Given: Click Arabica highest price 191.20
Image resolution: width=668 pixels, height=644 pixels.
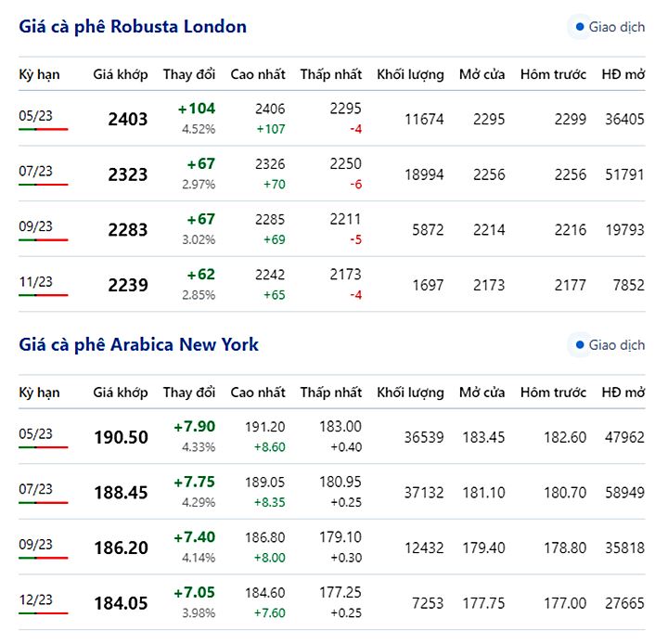Looking at the screenshot, I should [265, 427].
